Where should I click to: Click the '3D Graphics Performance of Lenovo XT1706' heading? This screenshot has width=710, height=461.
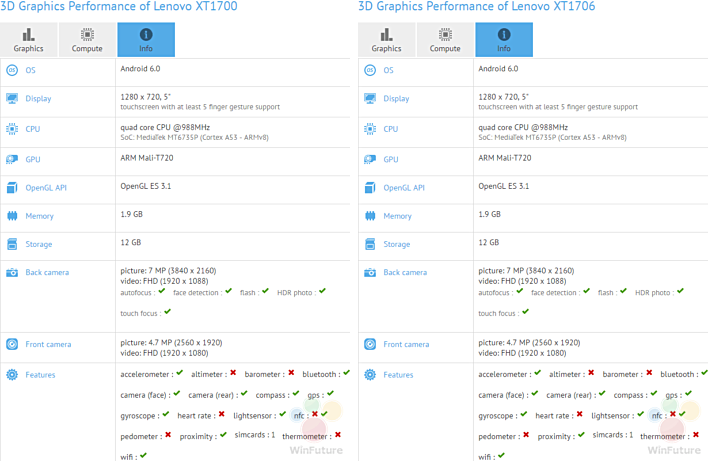(477, 6)
